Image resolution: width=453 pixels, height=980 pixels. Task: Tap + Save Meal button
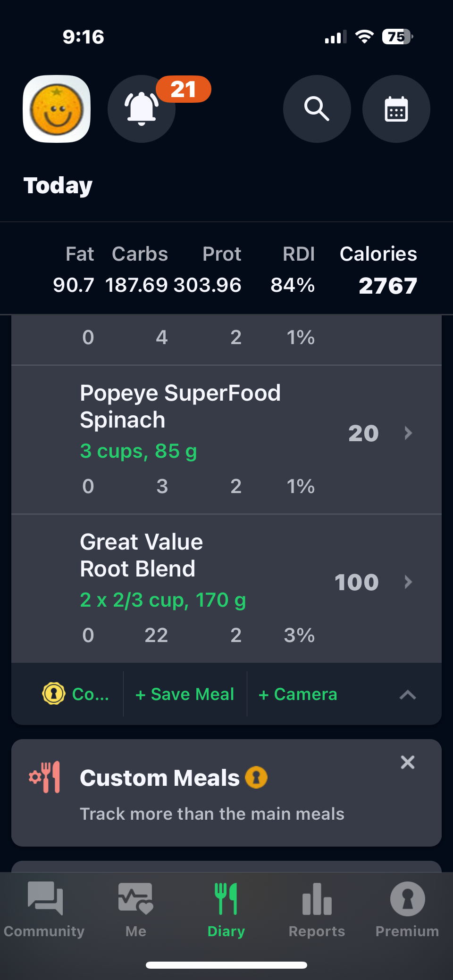tap(185, 694)
